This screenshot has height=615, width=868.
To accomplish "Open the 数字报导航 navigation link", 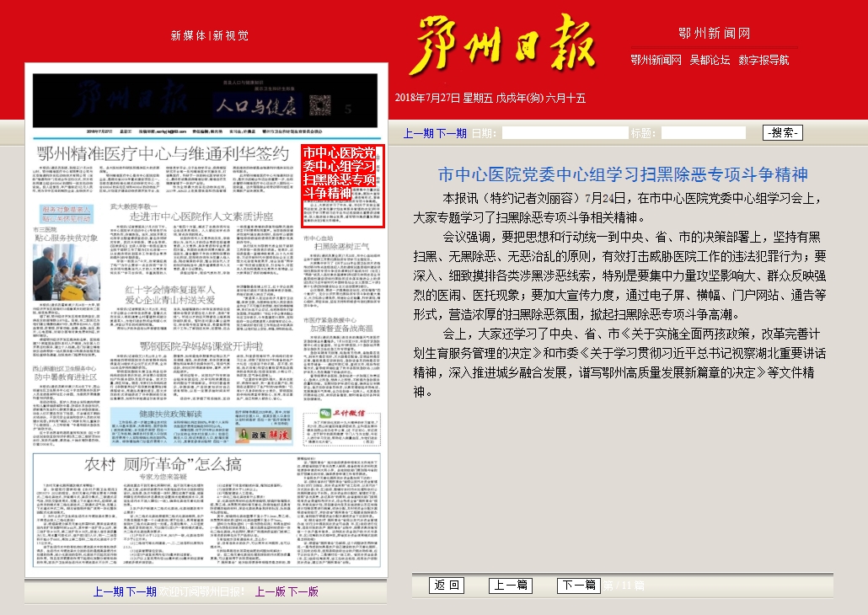I will [764, 60].
